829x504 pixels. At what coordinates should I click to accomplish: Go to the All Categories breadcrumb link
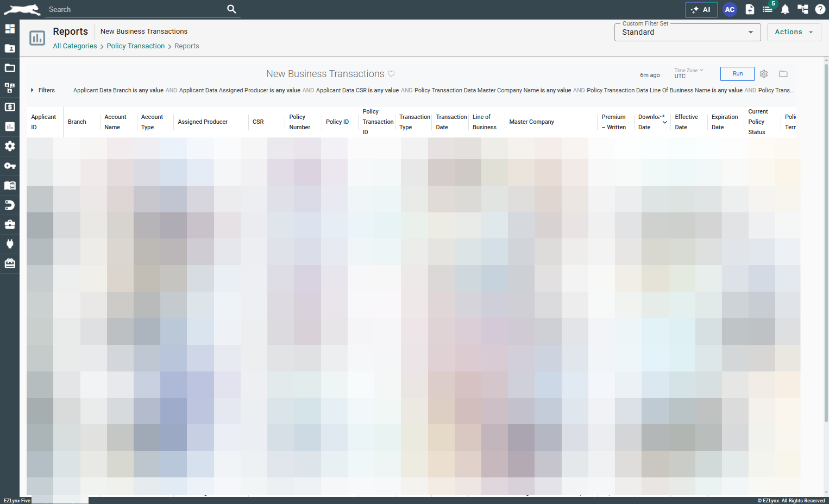(75, 46)
